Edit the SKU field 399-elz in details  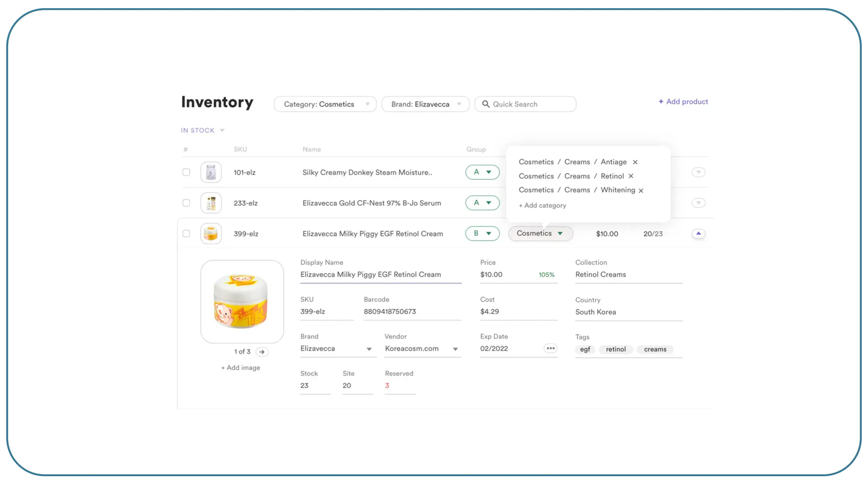tap(326, 311)
